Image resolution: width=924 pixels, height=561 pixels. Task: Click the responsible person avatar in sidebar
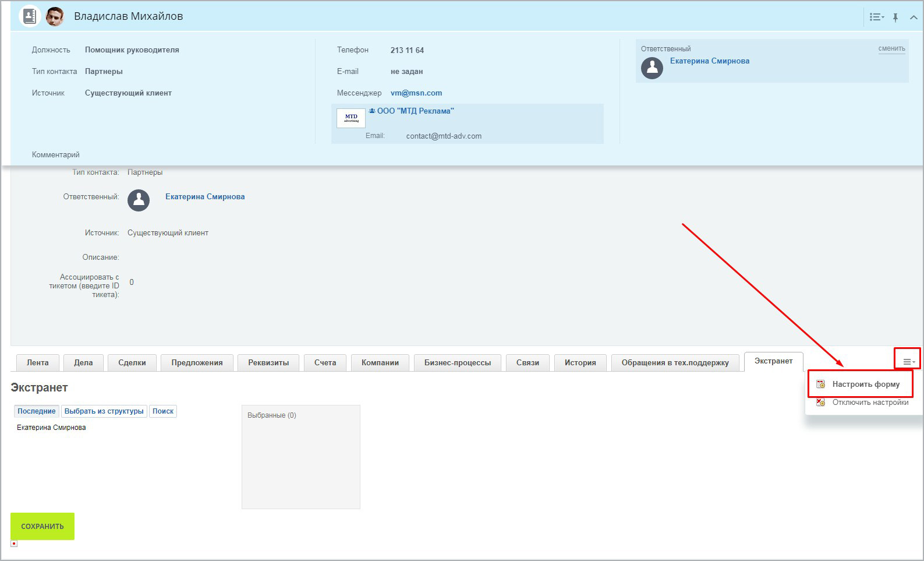tap(652, 68)
